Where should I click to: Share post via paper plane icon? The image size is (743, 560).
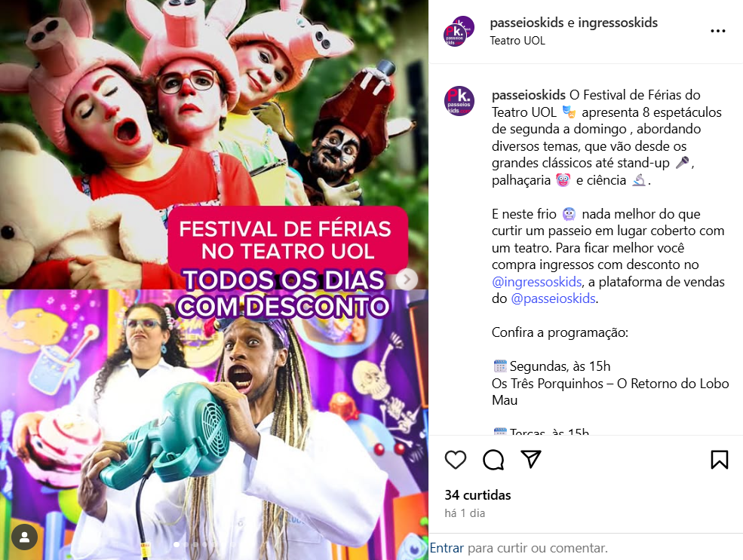pos(531,459)
